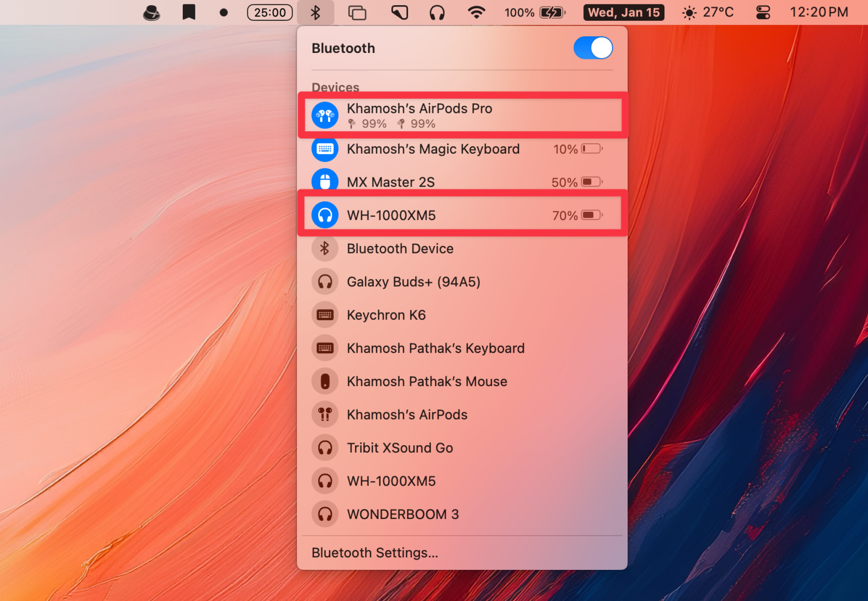Click the blue headphones icon for connected WH-1000XM5

tap(325, 215)
